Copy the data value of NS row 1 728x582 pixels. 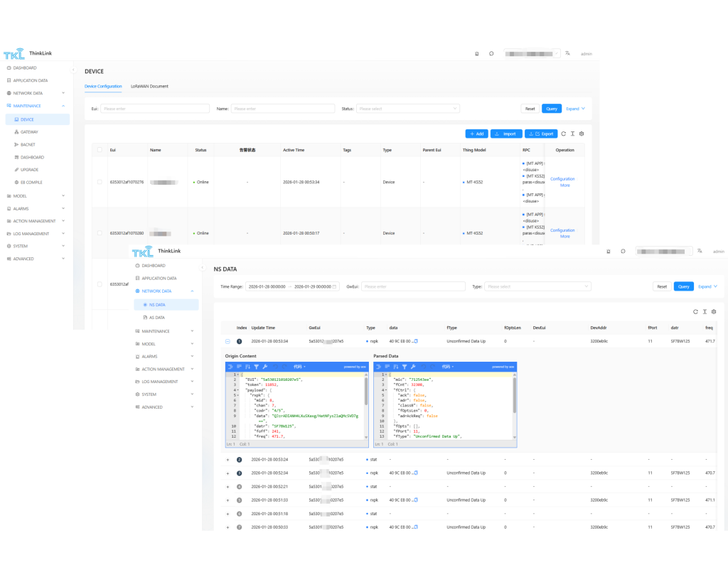pos(416,341)
